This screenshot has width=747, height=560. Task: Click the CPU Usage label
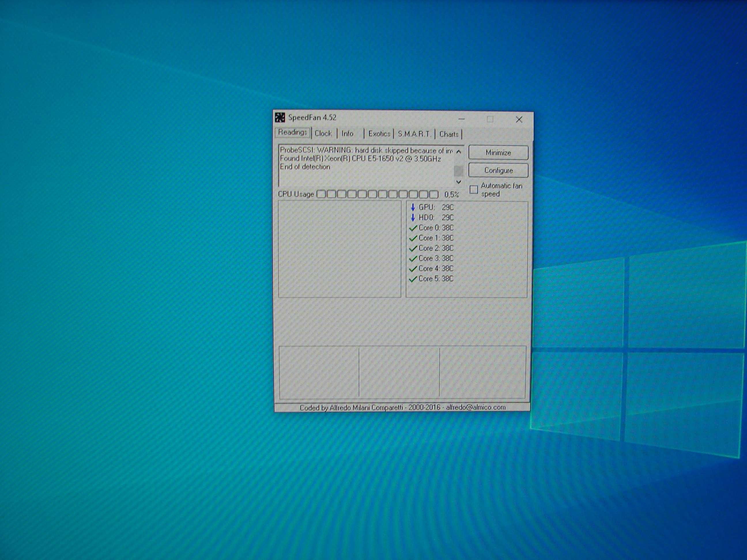[x=296, y=194]
